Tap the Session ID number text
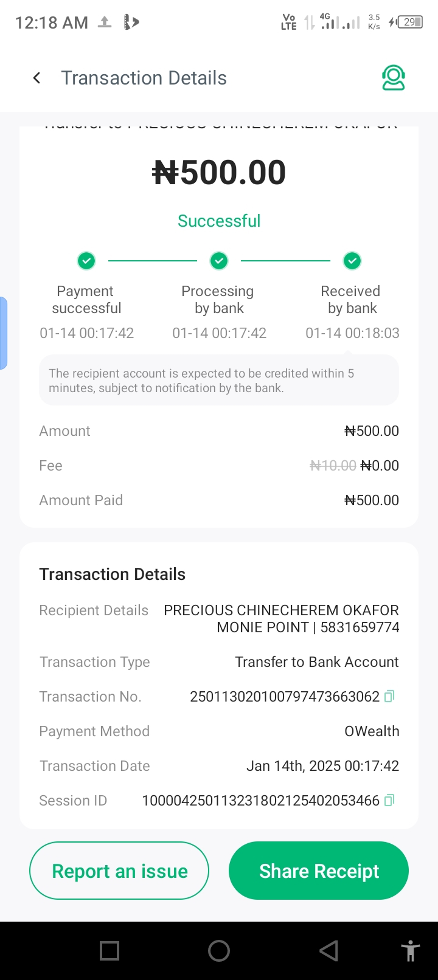 pos(260,801)
